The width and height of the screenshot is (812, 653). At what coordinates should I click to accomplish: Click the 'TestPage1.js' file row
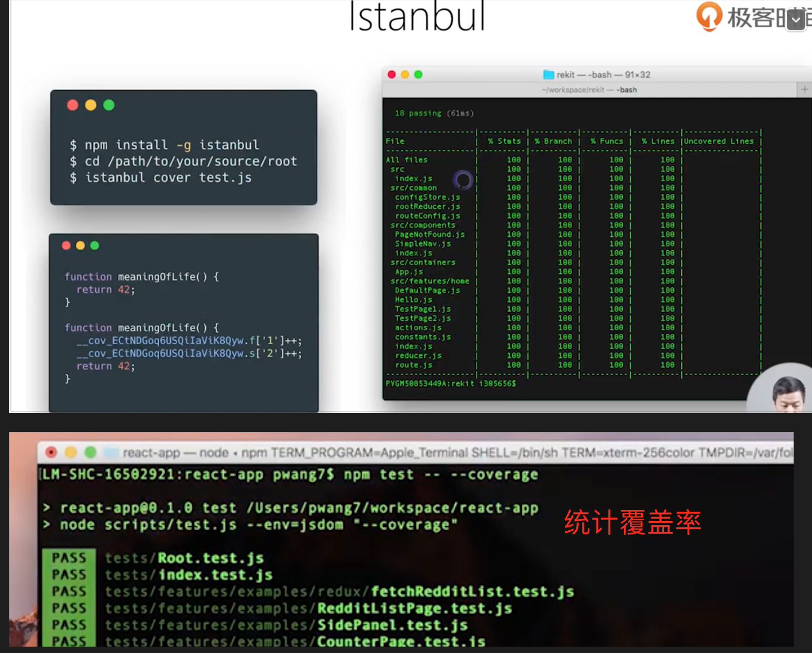click(423, 309)
